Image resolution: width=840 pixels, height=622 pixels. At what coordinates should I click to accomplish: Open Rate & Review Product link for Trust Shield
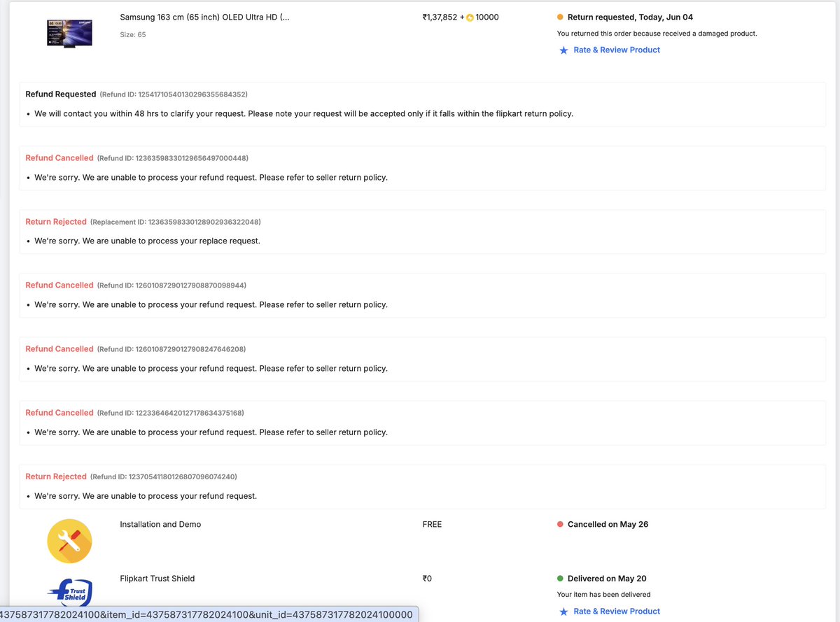pos(617,611)
